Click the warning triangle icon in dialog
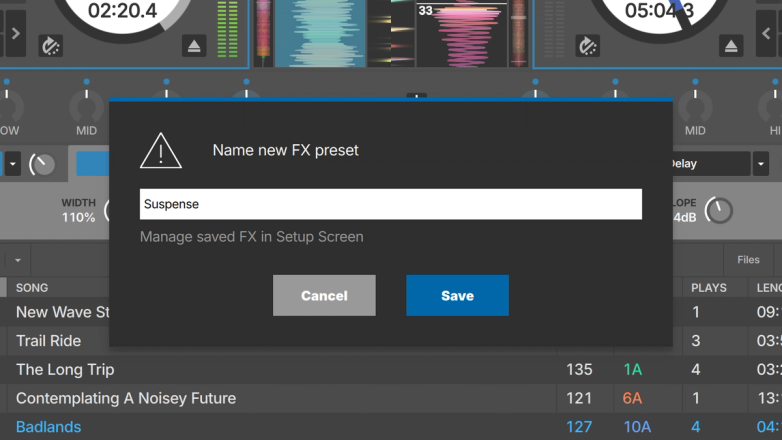 pyautogui.click(x=160, y=151)
